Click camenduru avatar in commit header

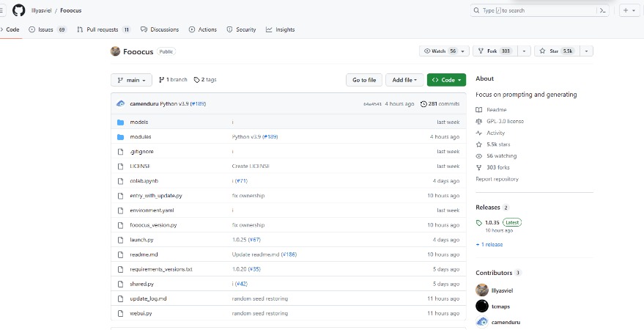121,104
